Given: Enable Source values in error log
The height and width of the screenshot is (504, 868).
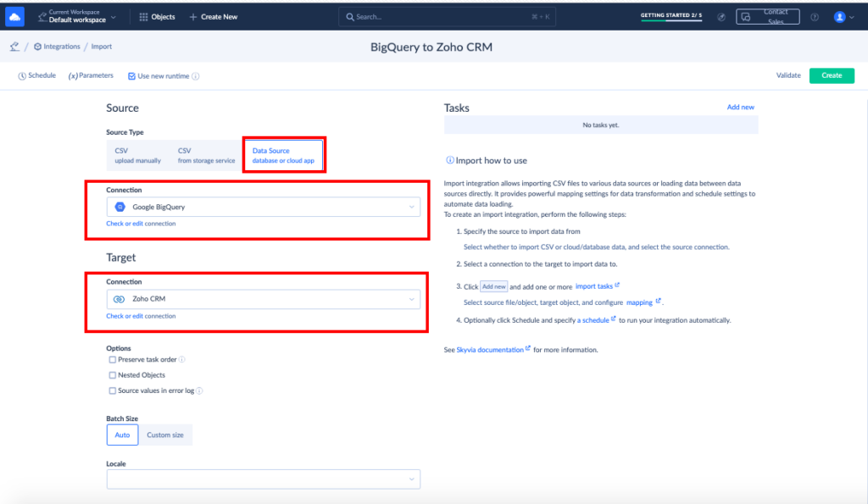Looking at the screenshot, I should [x=113, y=390].
